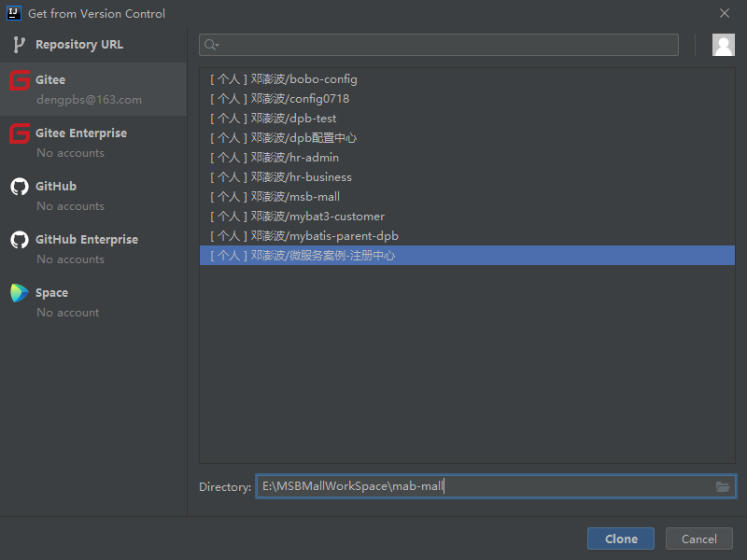Select the msb-mall repository

467,197
